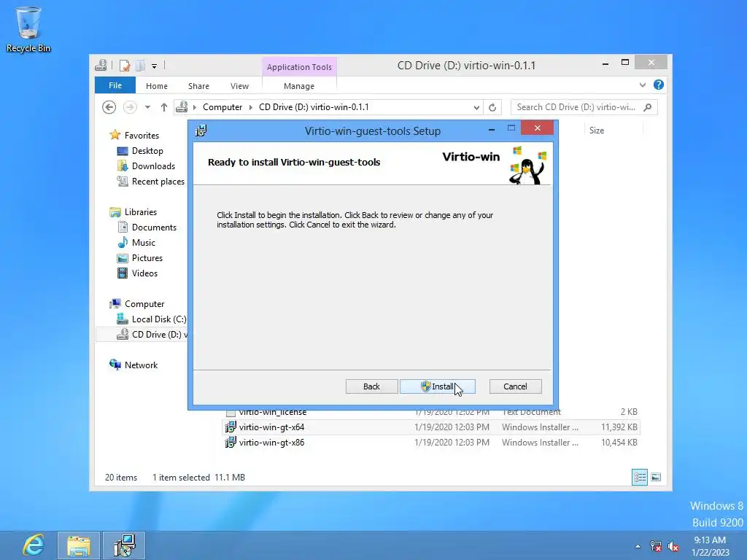Open Documents library
Image resolution: width=747 pixels, height=560 pixels.
(154, 227)
